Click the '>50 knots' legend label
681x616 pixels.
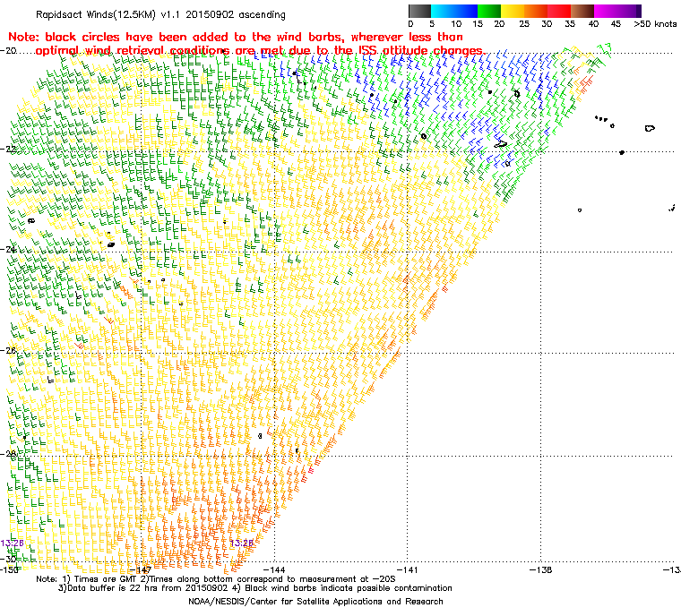coord(655,24)
